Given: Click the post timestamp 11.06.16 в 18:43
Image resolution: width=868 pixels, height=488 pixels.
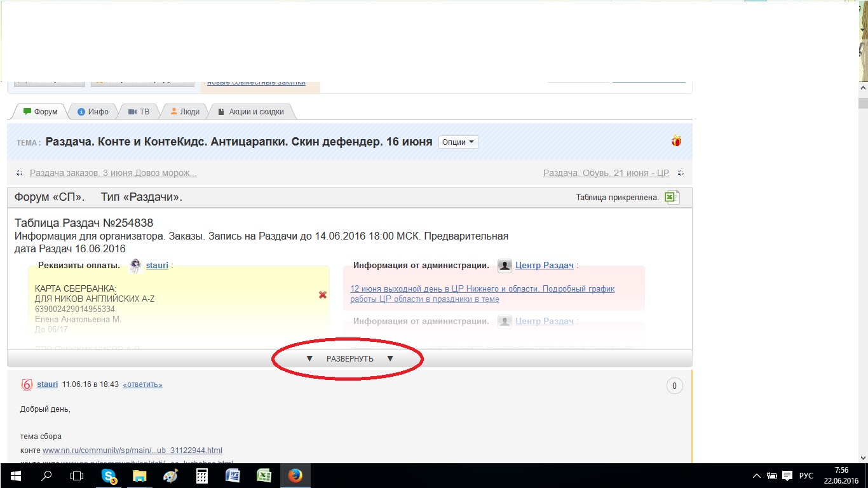Looking at the screenshot, I should point(90,384).
